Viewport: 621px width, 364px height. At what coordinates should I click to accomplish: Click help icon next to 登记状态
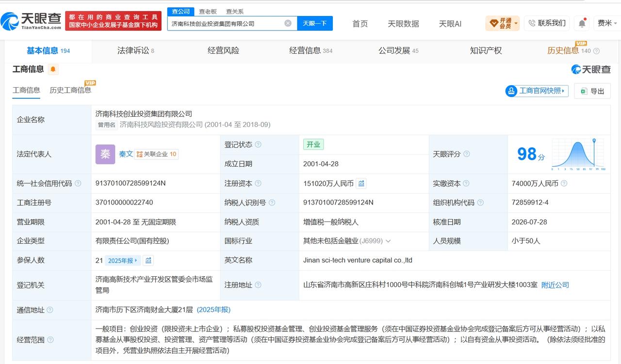tap(258, 144)
